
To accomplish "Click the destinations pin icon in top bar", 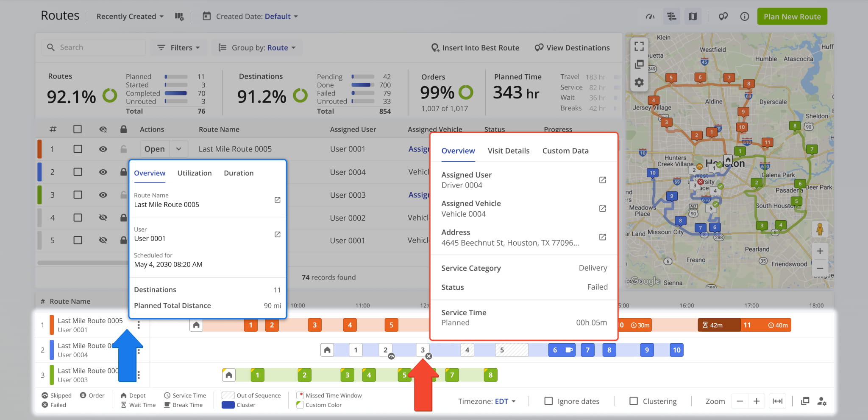I will click(723, 17).
